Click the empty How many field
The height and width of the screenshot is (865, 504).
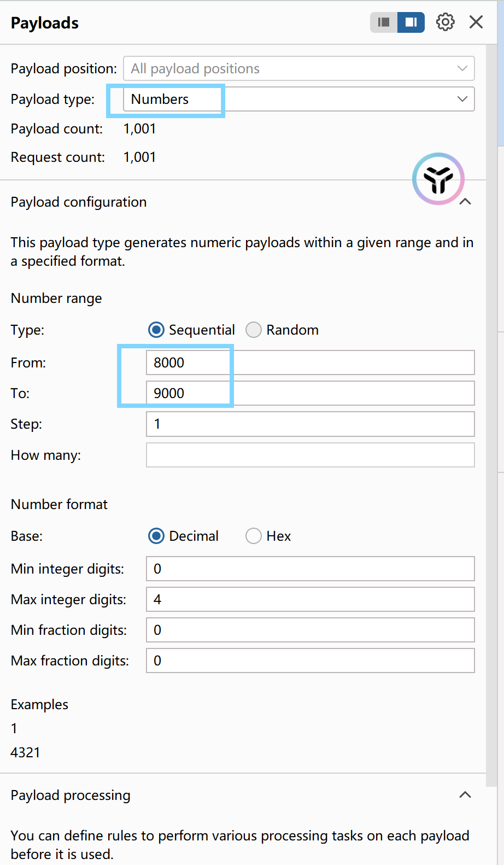tap(310, 455)
